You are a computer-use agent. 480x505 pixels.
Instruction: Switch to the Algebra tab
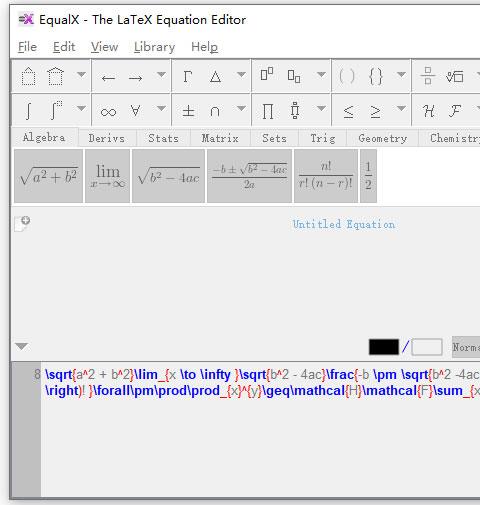click(x=44, y=137)
